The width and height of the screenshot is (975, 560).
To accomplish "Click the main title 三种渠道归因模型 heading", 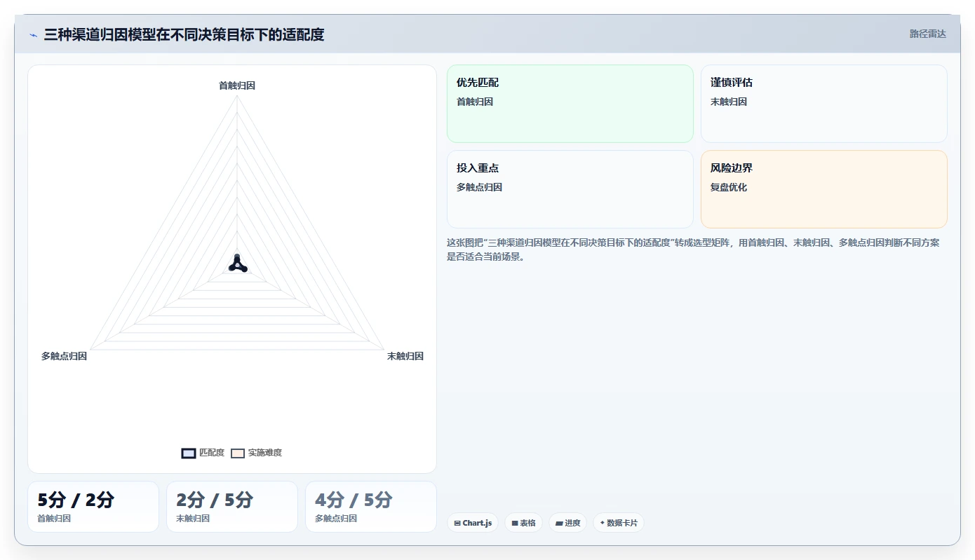I will click(184, 35).
